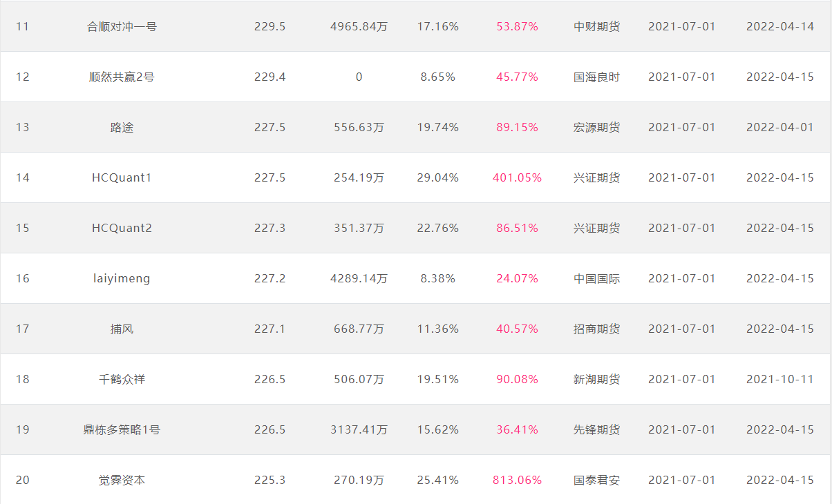Screen dimensions: 832x504
Task: Open the 鼎栋多策略1号 account entry
Action: pyautogui.click(x=122, y=429)
